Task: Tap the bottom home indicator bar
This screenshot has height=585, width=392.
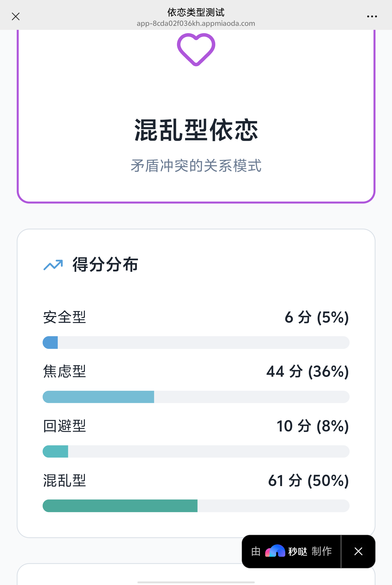Action: pos(196,582)
